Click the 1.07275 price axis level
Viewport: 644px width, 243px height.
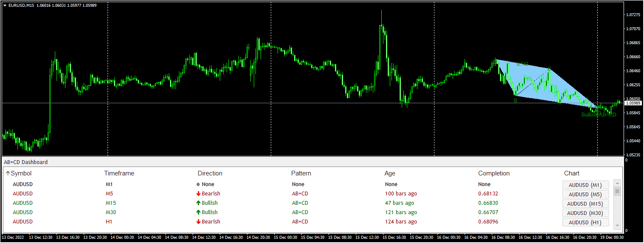[633, 15]
